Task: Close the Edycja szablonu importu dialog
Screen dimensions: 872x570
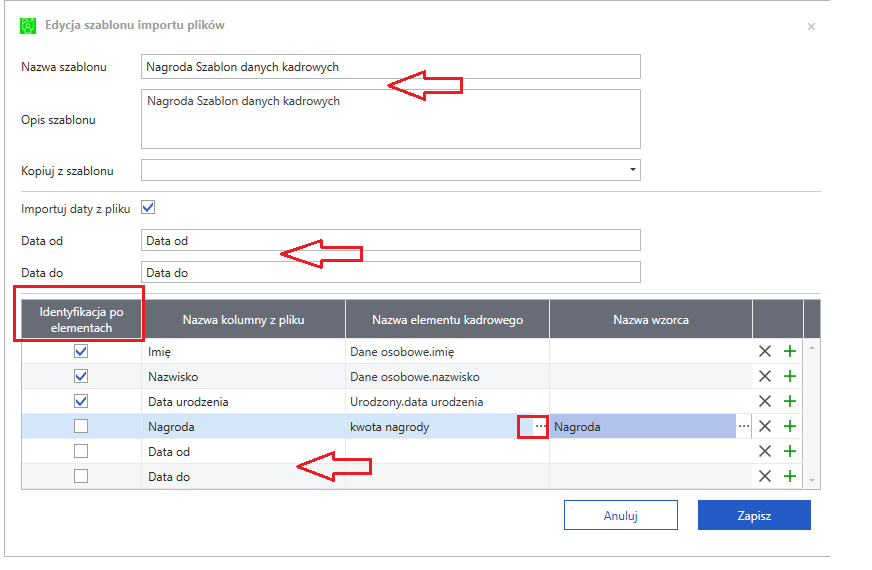Action: point(811,27)
